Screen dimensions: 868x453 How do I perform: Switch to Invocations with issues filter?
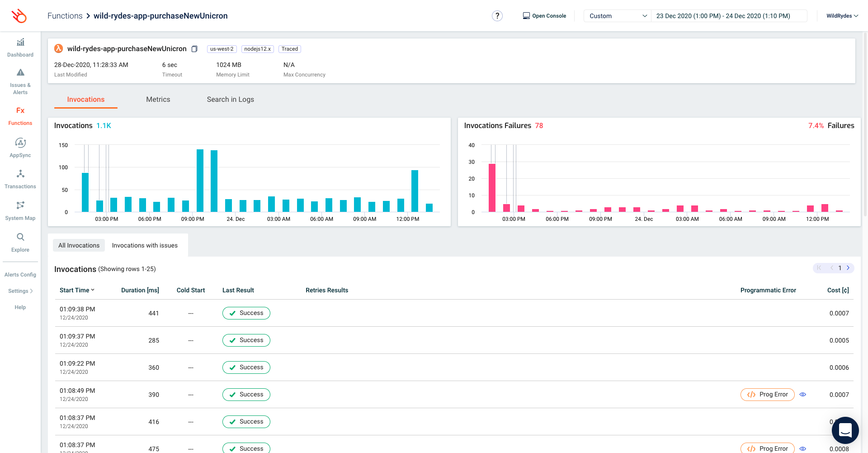pyautogui.click(x=145, y=245)
